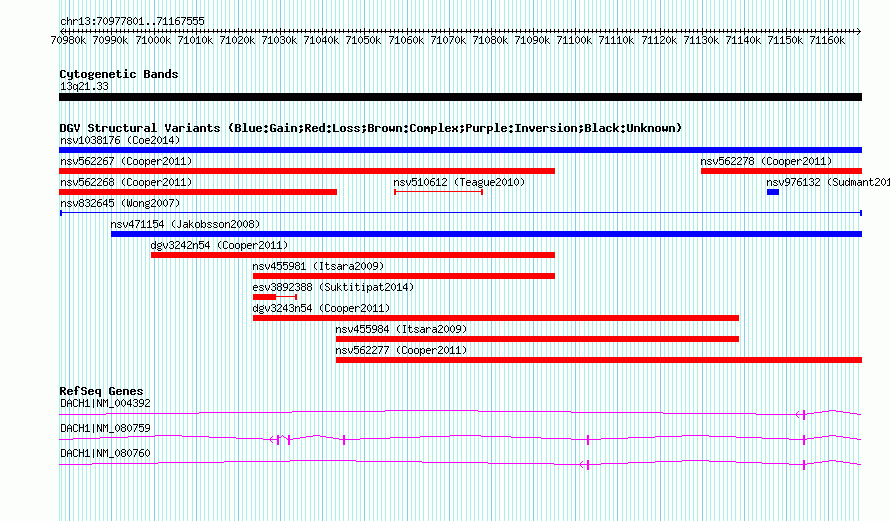This screenshot has width=890, height=521.
Task: Open variant label nsv455984 (Itsara2009)
Action: tap(401, 329)
